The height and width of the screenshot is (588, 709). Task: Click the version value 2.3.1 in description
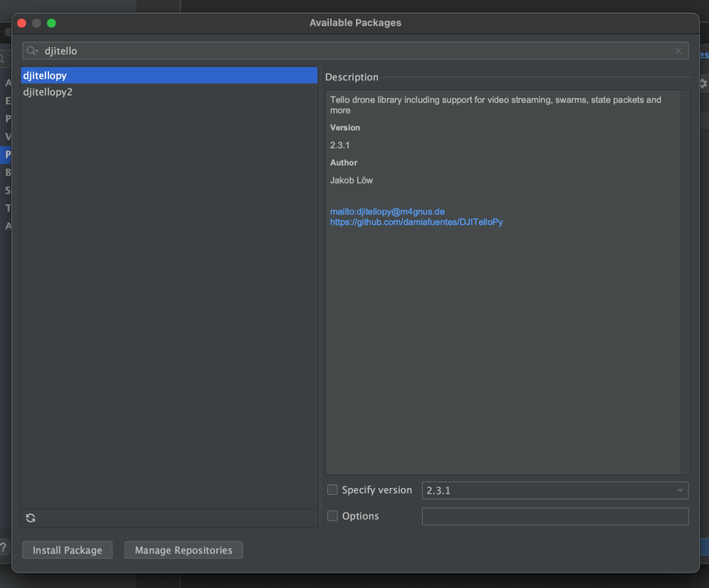point(340,145)
